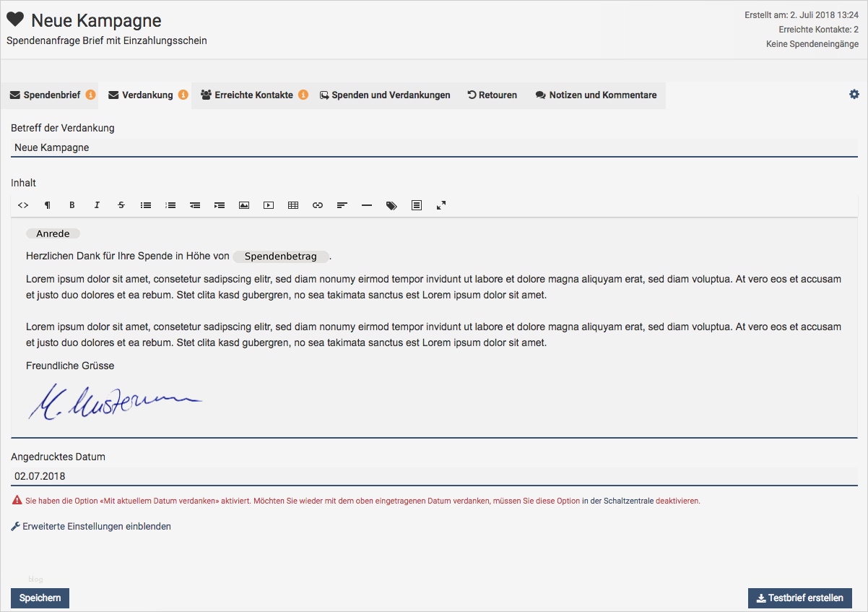Open the settings gear on the tab bar
The image size is (868, 612).
pyautogui.click(x=854, y=94)
